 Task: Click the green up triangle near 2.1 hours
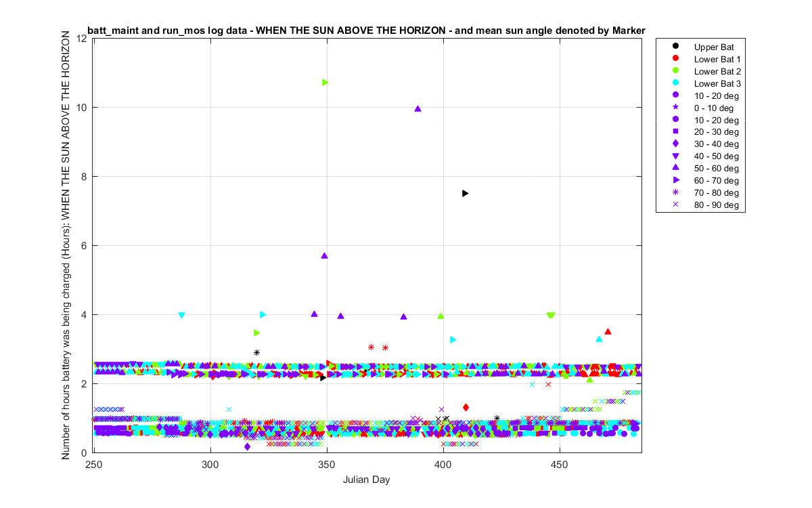[x=589, y=379]
